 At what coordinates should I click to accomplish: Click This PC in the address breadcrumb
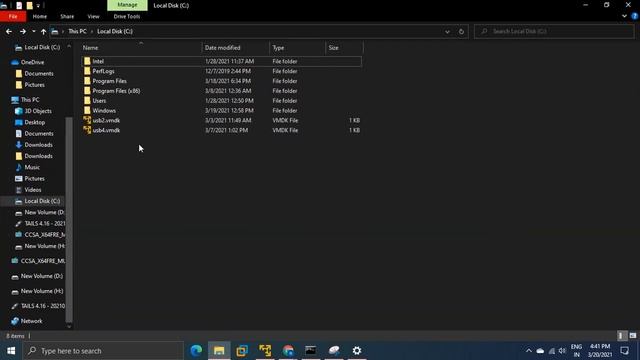pos(77,31)
